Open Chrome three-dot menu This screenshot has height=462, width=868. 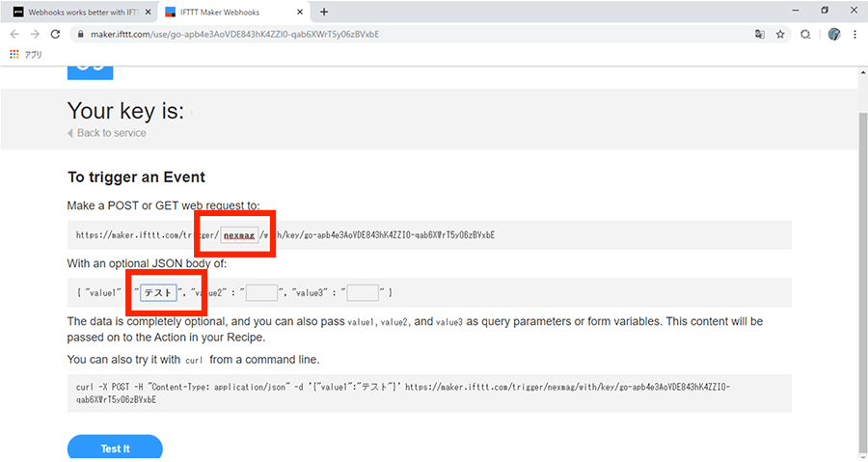855,35
